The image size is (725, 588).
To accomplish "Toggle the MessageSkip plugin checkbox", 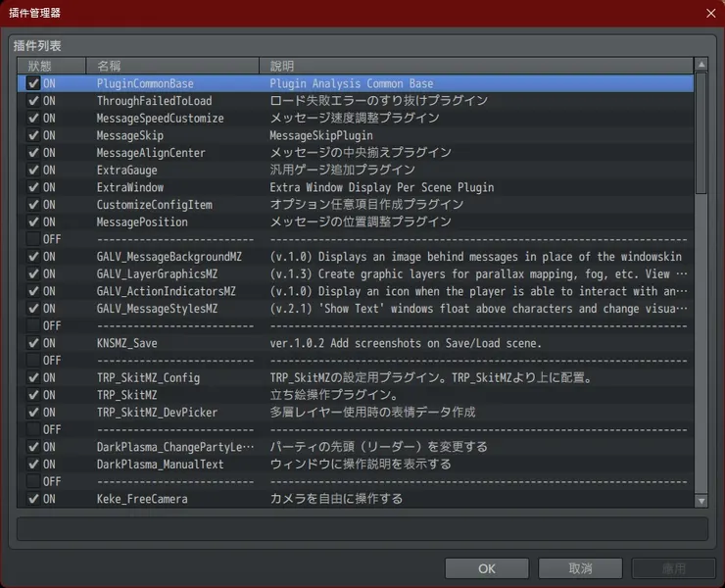I will [x=33, y=135].
